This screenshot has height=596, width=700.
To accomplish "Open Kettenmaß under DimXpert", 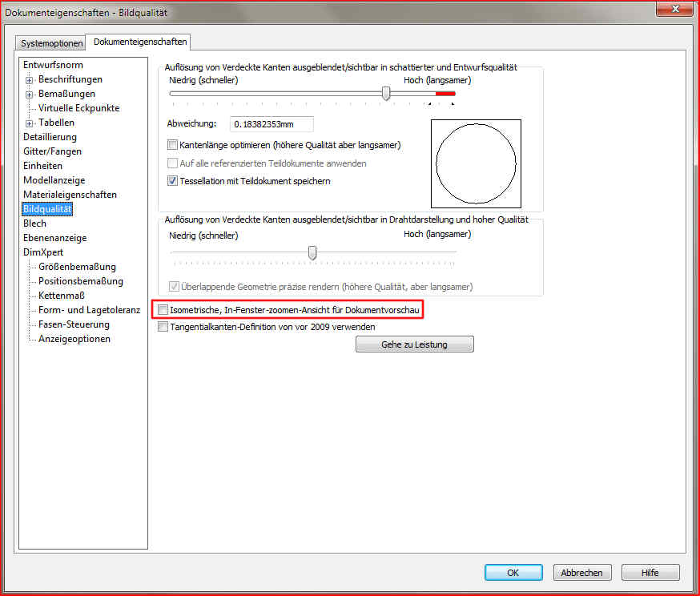I will click(x=62, y=296).
